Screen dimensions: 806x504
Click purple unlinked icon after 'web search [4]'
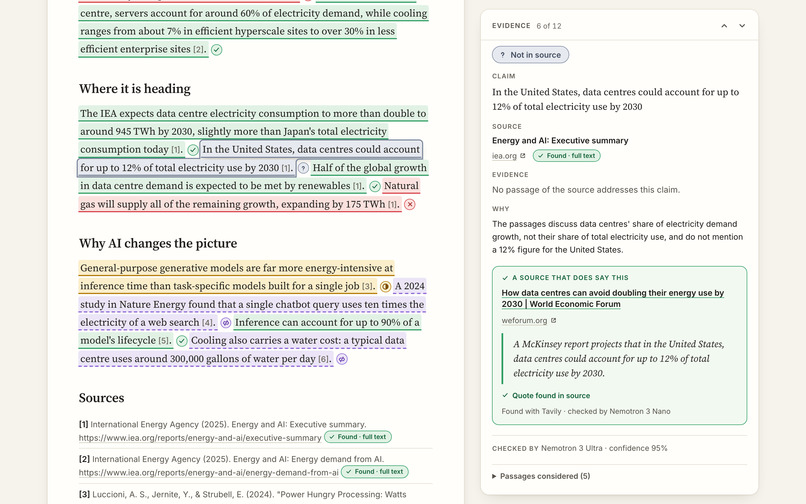(225, 322)
